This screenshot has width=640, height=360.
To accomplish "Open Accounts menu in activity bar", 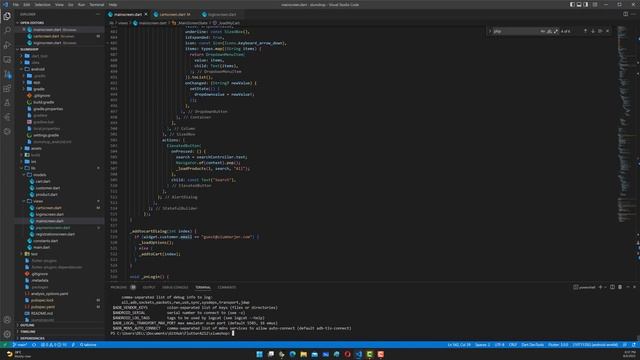I will (x=7, y=320).
